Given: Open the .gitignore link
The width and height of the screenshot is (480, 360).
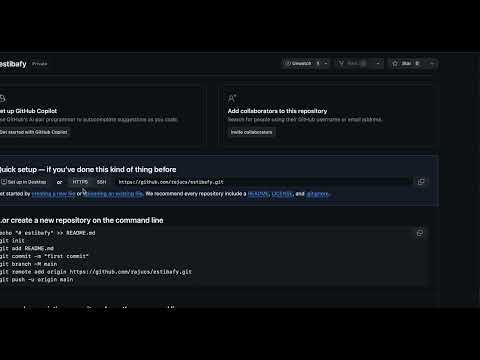Looking at the screenshot, I should (318, 194).
